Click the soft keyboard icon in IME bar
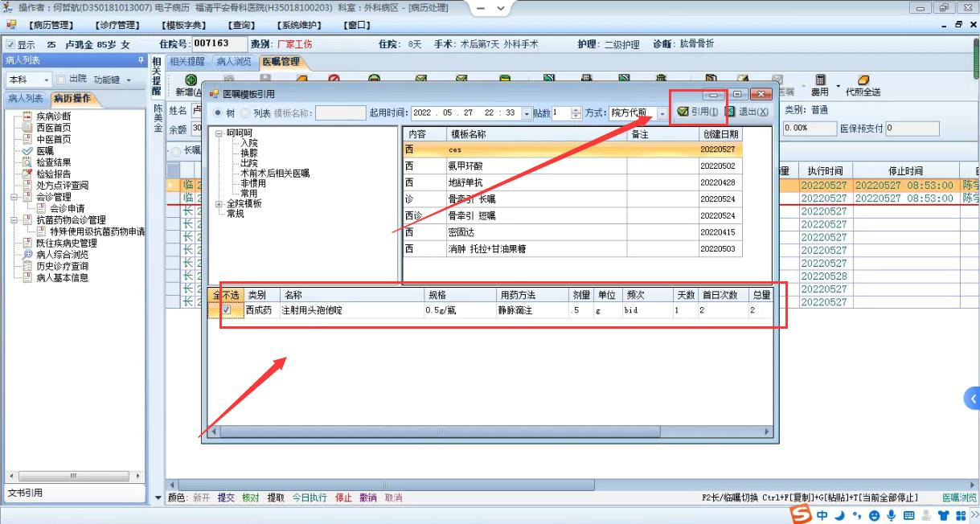Screen dimensions: 980x524 [x=909, y=515]
